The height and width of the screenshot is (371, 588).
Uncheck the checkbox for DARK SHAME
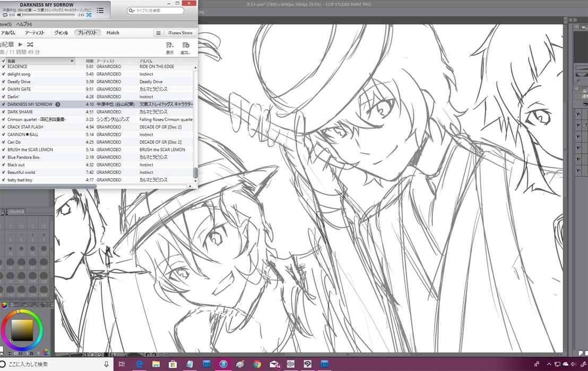4,112
